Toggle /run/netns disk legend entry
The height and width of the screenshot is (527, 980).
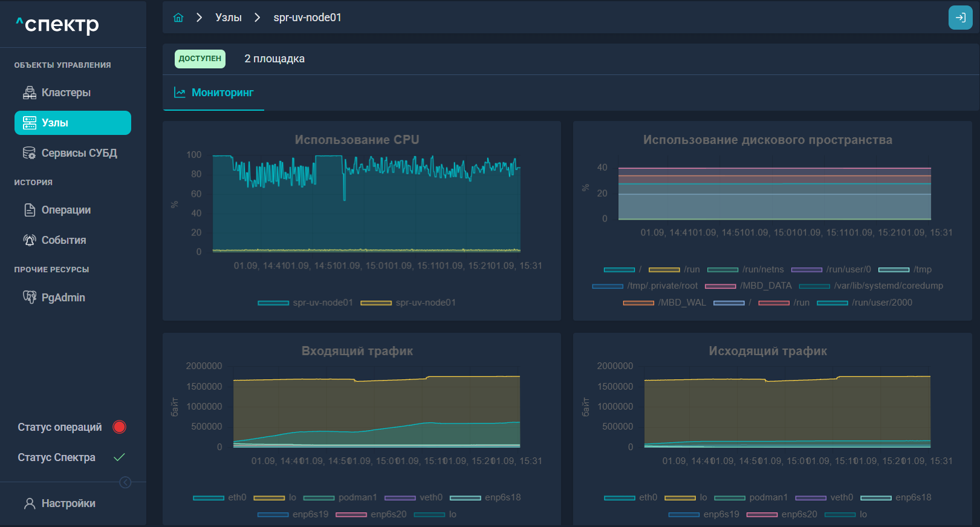pyautogui.click(x=745, y=269)
